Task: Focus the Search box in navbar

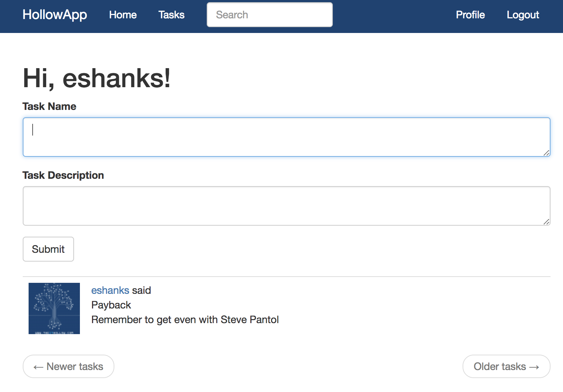Action: click(269, 15)
